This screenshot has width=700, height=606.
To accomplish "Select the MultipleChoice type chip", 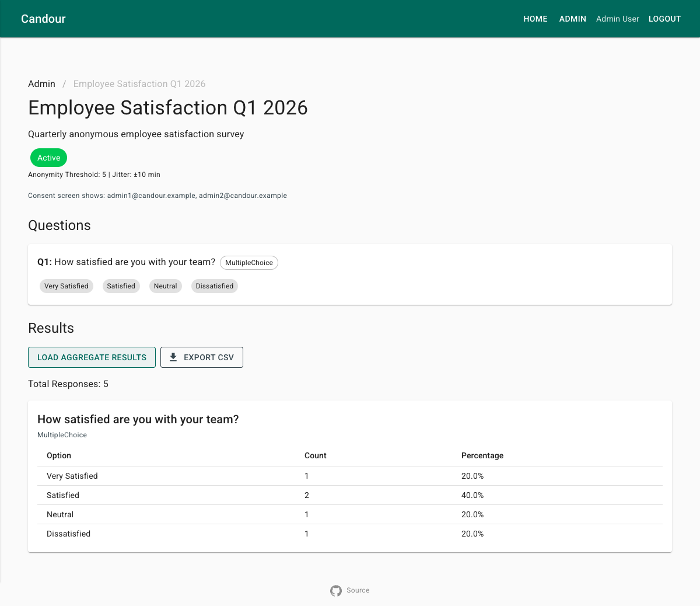I will coord(249,263).
